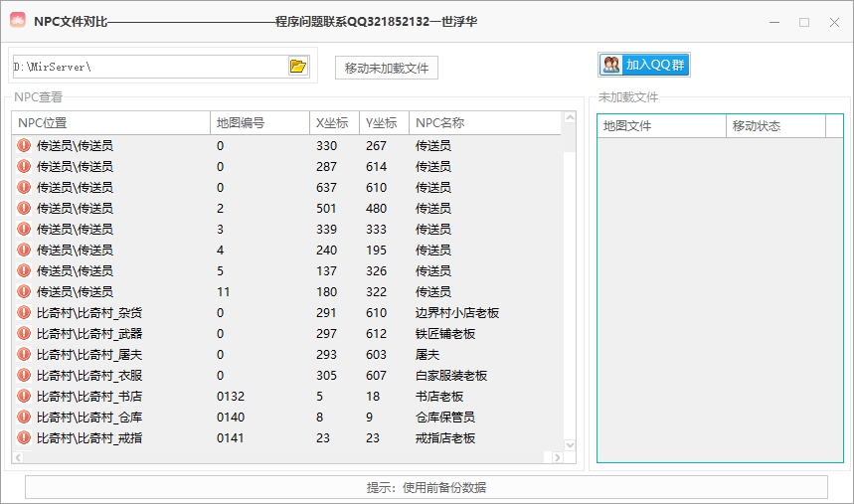Click warning icon of 比奇村_屠夫 row
The width and height of the screenshot is (854, 504).
[24, 354]
